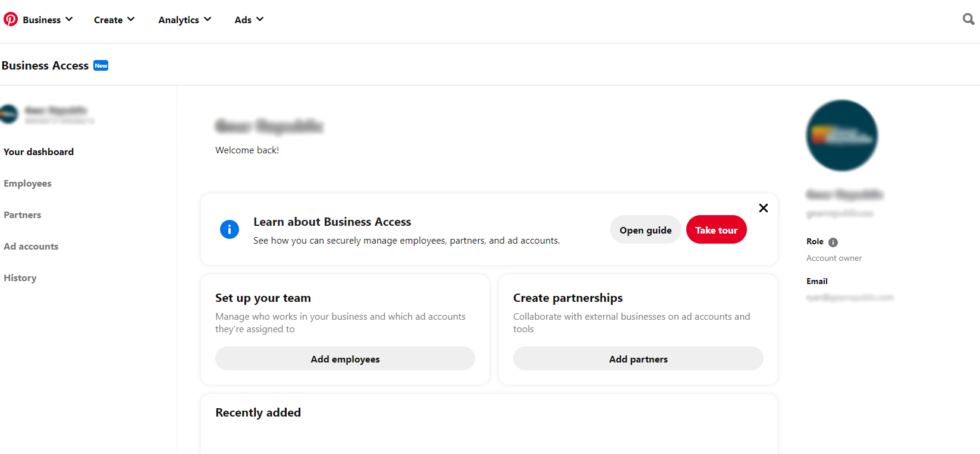Open the Analytics dropdown menu

click(184, 20)
